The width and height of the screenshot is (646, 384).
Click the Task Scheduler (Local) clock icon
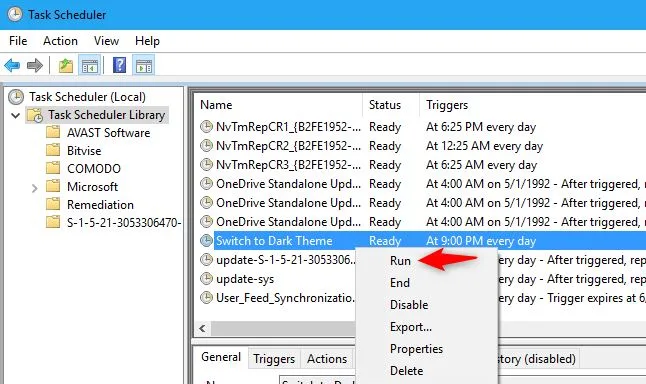[16, 97]
